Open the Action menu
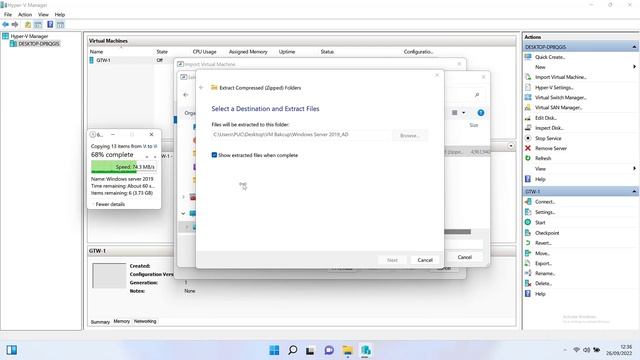This screenshot has width=640, height=360. pyautogui.click(x=25, y=15)
